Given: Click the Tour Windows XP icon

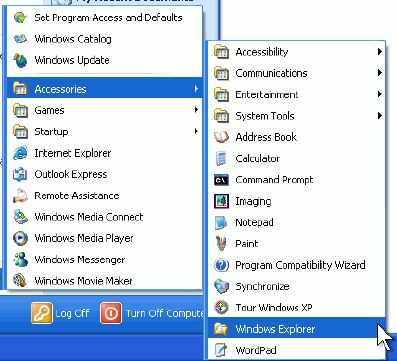Looking at the screenshot, I should click(x=221, y=308).
